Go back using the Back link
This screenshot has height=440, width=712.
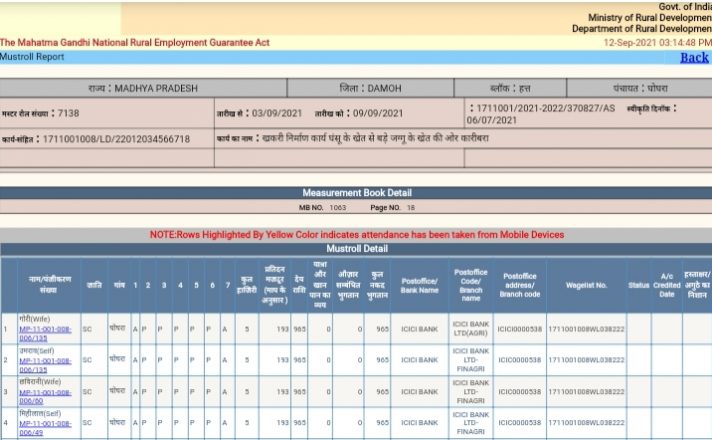pos(694,58)
